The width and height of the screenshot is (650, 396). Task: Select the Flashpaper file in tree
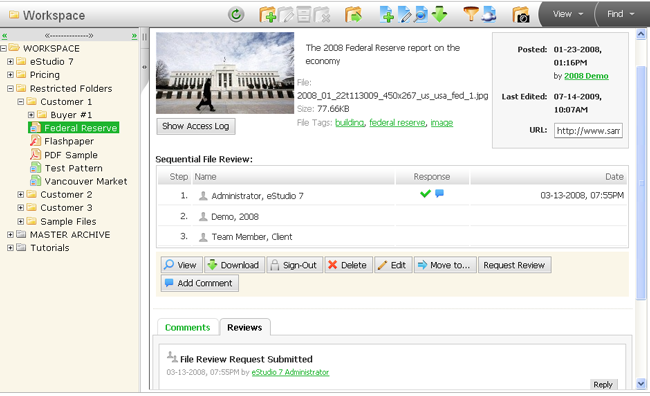pos(69,141)
